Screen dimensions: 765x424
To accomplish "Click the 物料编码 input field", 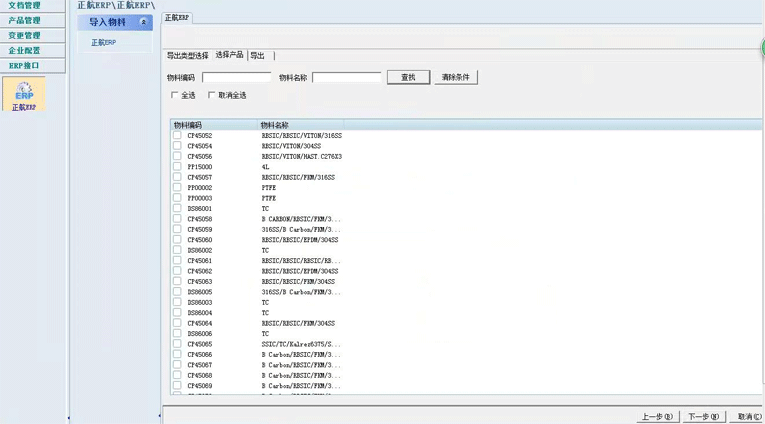I will [237, 77].
